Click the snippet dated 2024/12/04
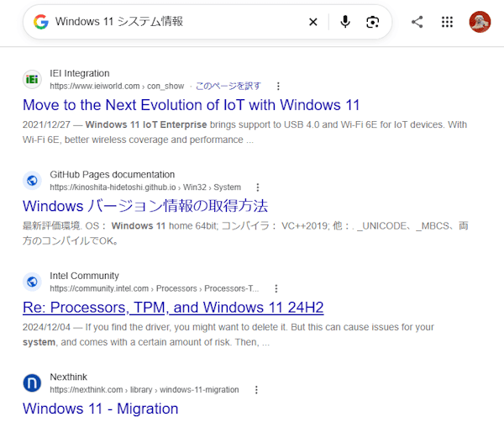 [228, 335]
